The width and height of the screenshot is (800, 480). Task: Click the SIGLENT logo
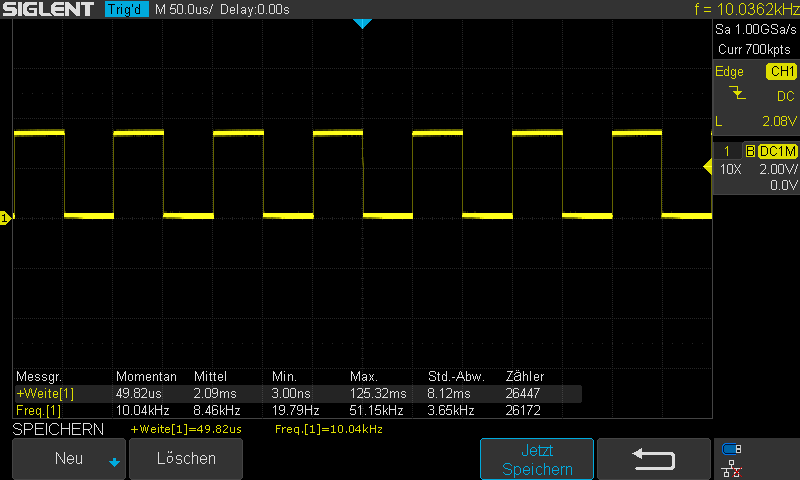pyautogui.click(x=48, y=9)
